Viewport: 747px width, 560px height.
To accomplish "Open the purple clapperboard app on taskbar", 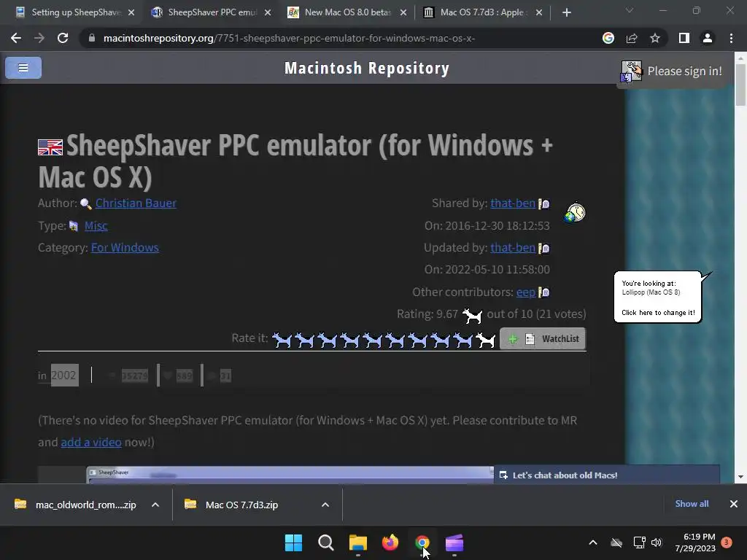I will (454, 542).
